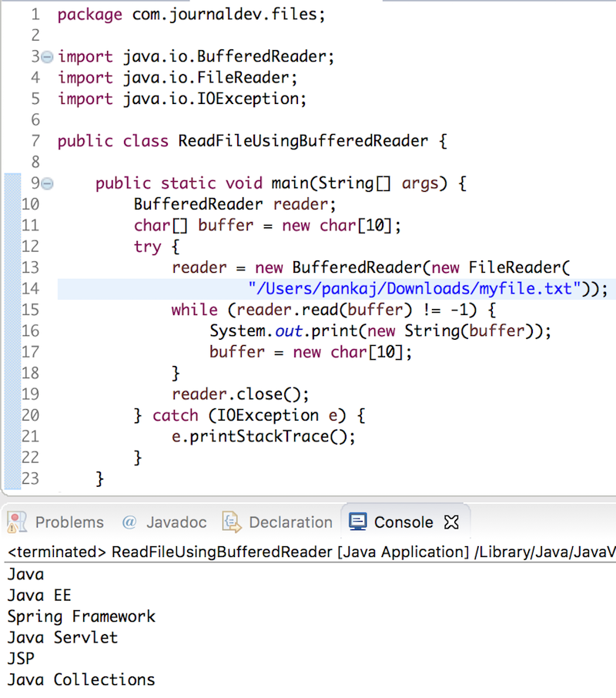This screenshot has height=698, width=616.
Task: Click the import java.io.FileReader line
Action: 177,78
